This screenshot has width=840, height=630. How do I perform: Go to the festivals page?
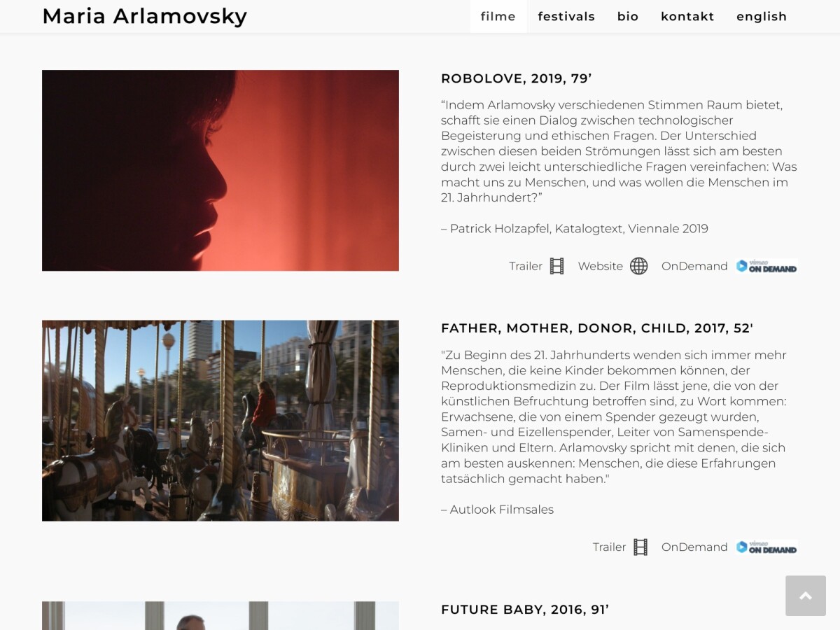566,16
